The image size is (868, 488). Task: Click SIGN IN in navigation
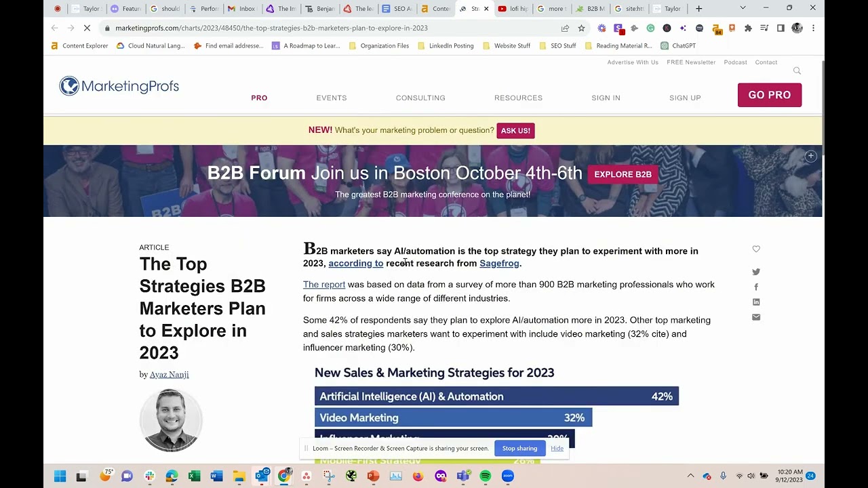pos(606,98)
